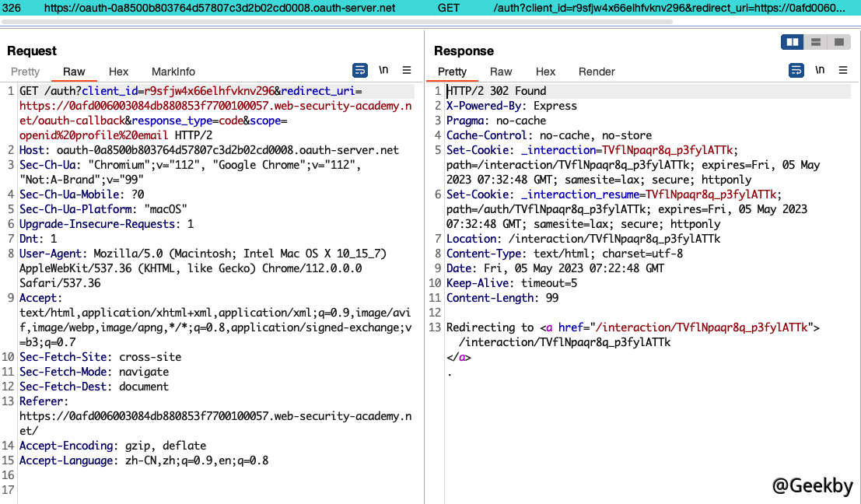The height and width of the screenshot is (504, 861).
Task: Switch to the Raw tab in Response
Action: pyautogui.click(x=501, y=72)
